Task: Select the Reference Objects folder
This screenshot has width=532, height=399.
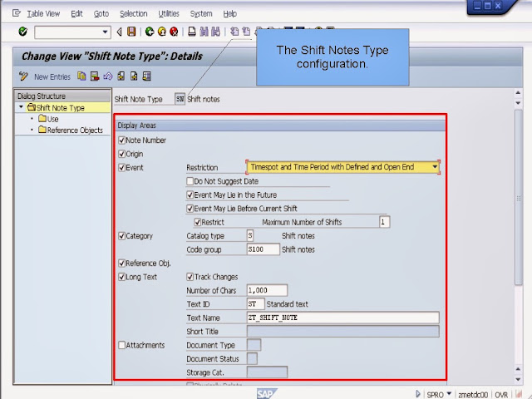Action: (x=70, y=130)
